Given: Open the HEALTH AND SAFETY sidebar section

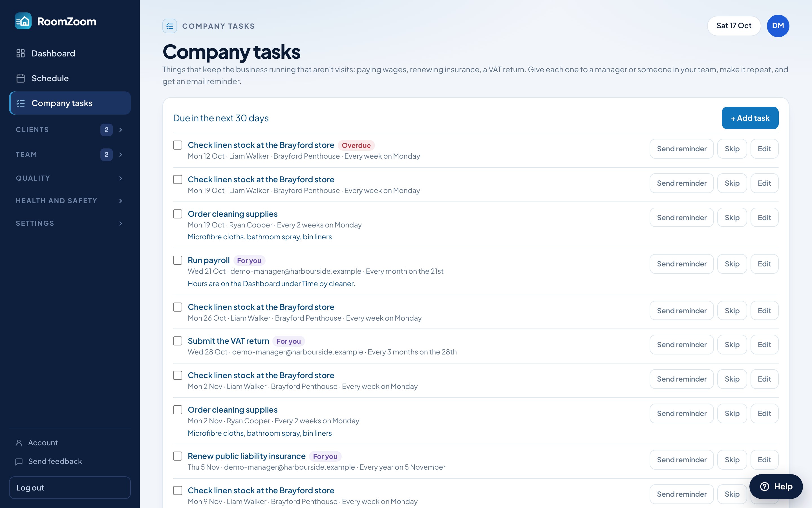Looking at the screenshot, I should pyautogui.click(x=70, y=201).
